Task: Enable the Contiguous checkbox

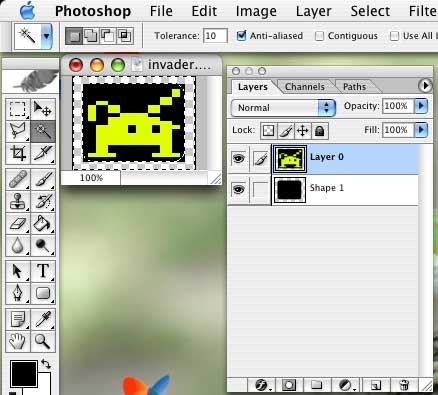Action: (x=319, y=36)
